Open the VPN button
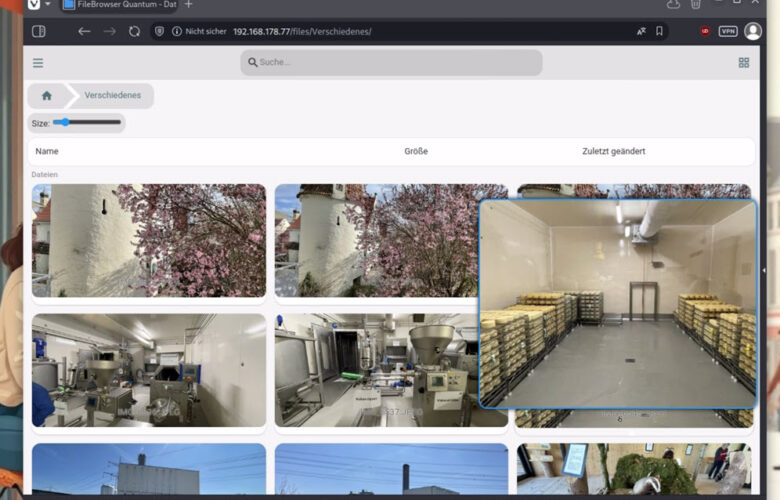The width and height of the screenshot is (780, 500). coord(728,31)
